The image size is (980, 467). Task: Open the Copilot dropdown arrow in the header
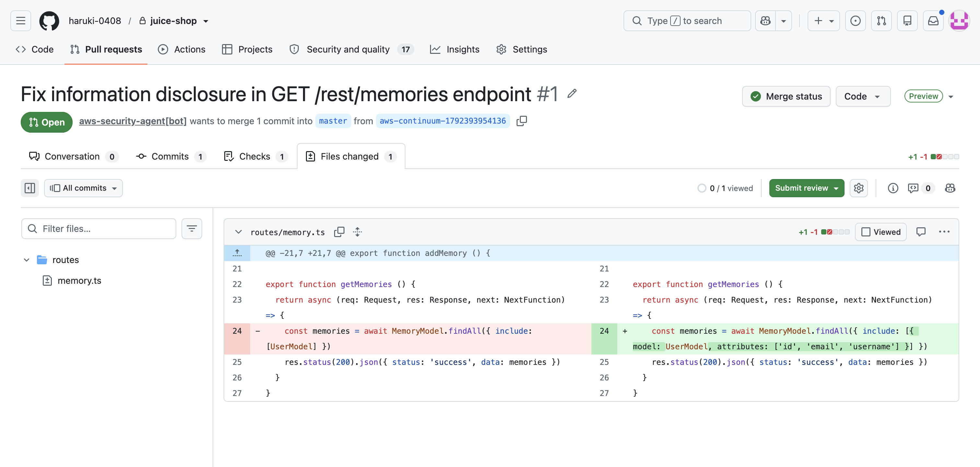[784, 20]
